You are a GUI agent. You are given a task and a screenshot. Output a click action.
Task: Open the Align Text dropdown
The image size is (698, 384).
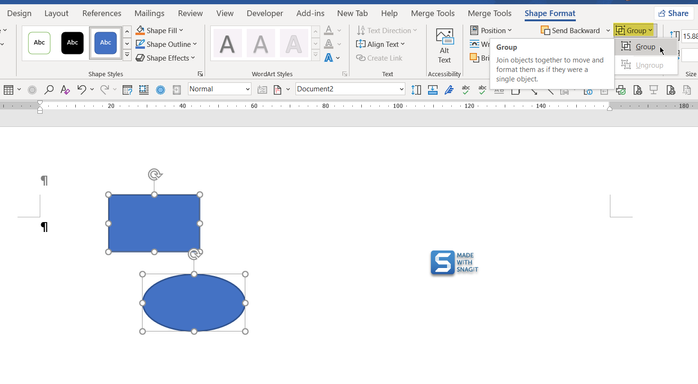point(381,44)
